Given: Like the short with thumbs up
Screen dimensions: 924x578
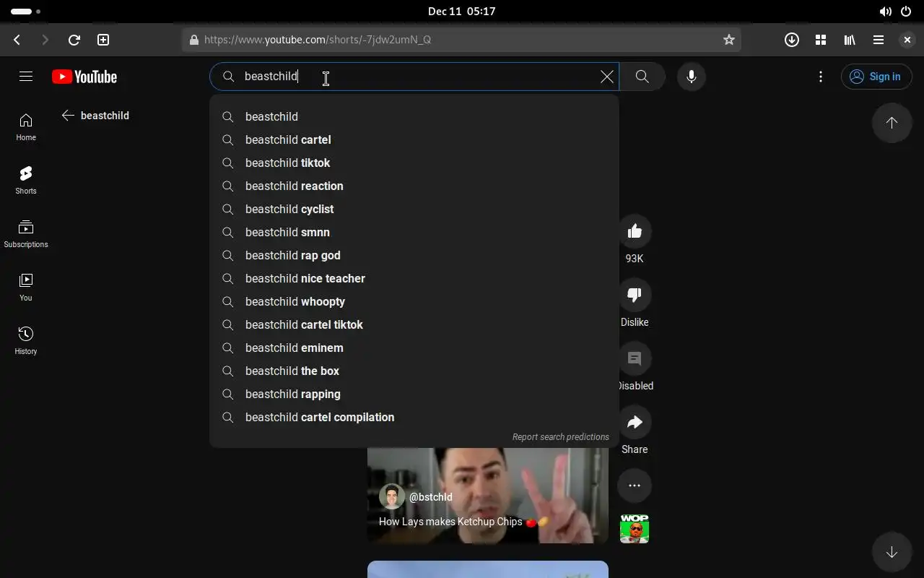Looking at the screenshot, I should coord(635,231).
